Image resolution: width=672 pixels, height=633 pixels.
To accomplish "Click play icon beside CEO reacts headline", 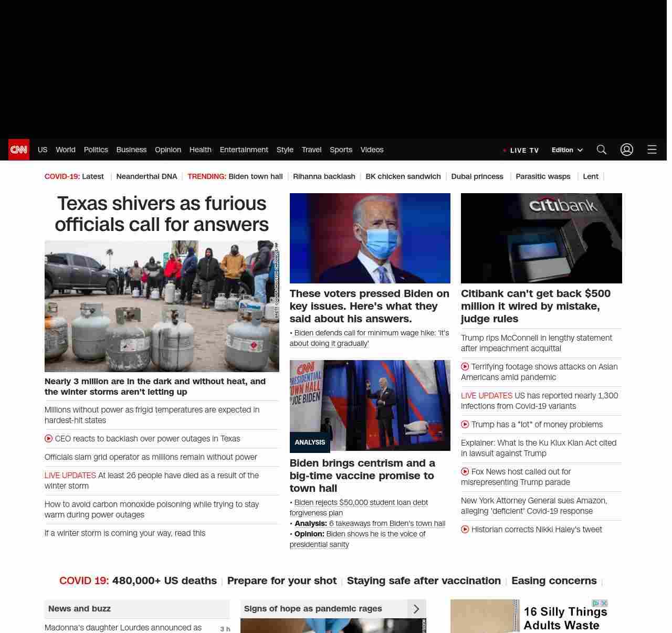I will (49, 439).
